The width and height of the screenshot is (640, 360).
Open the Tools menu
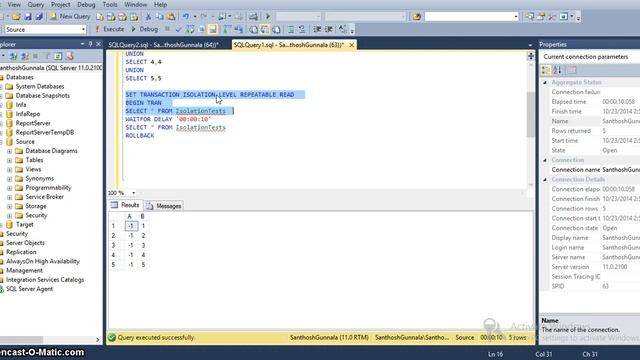[x=110, y=4]
